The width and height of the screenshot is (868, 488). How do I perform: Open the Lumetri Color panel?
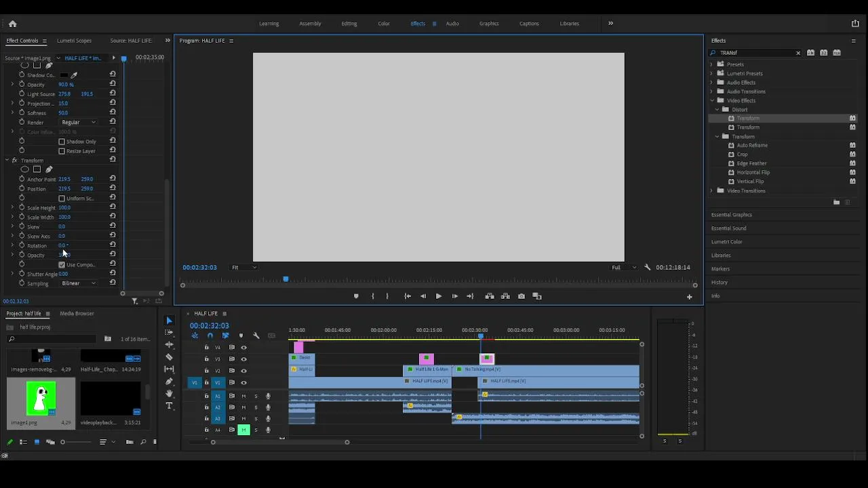pyautogui.click(x=726, y=242)
